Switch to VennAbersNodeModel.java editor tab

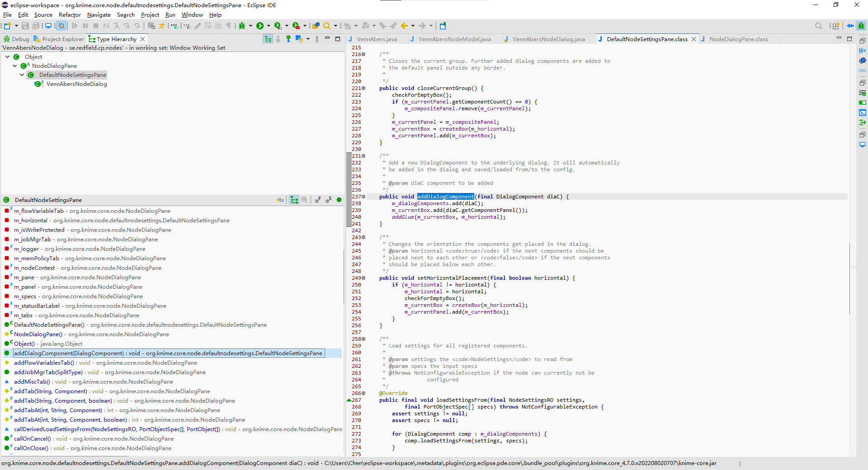click(454, 39)
